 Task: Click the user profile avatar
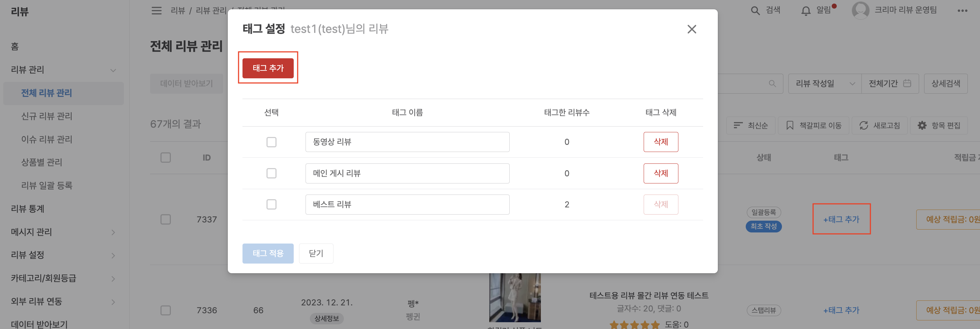860,10
